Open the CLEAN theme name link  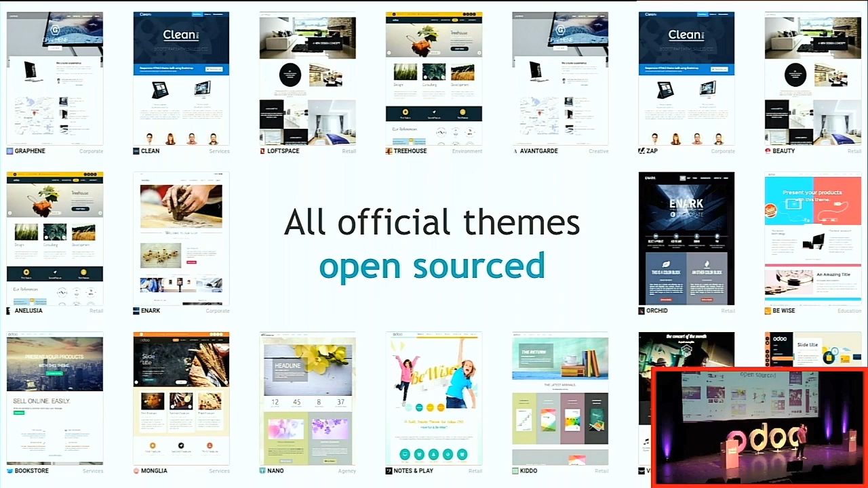pyautogui.click(x=150, y=151)
